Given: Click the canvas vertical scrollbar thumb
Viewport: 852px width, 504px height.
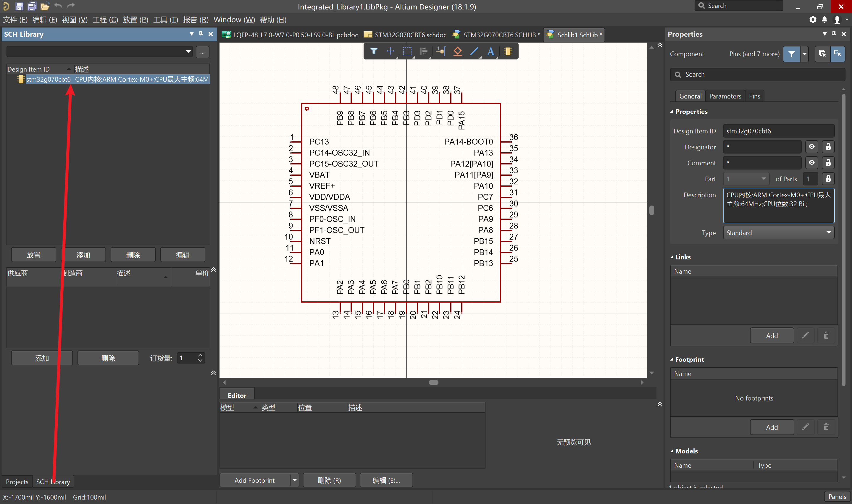Looking at the screenshot, I should pyautogui.click(x=652, y=210).
